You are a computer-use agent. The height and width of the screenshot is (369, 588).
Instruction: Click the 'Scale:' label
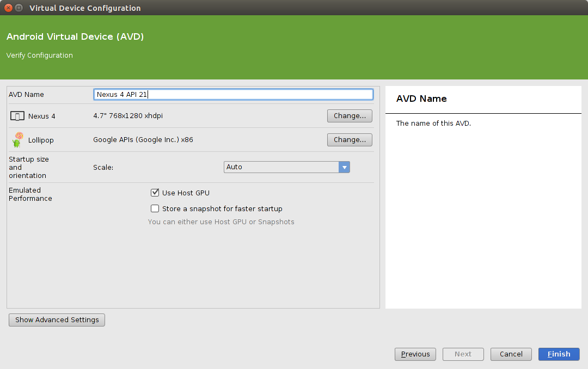point(103,168)
